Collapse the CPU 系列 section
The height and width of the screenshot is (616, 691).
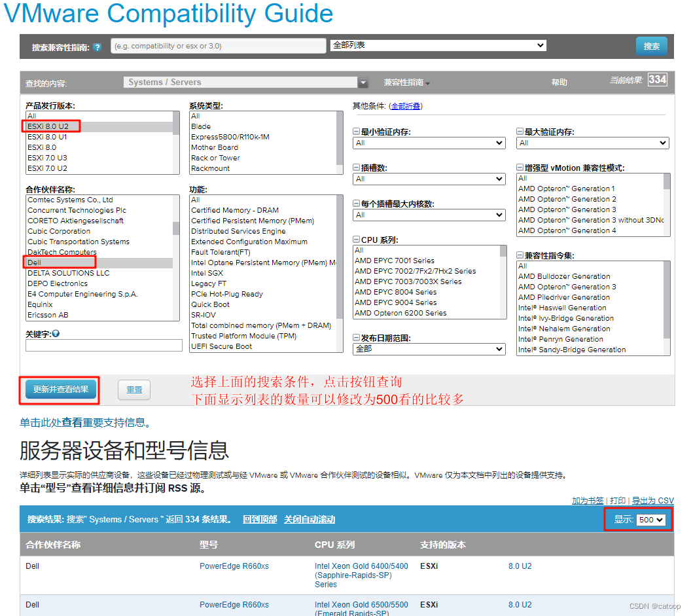tap(357, 240)
